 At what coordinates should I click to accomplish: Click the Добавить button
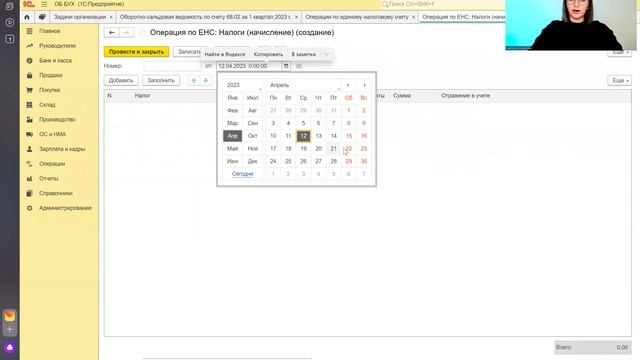[121, 80]
